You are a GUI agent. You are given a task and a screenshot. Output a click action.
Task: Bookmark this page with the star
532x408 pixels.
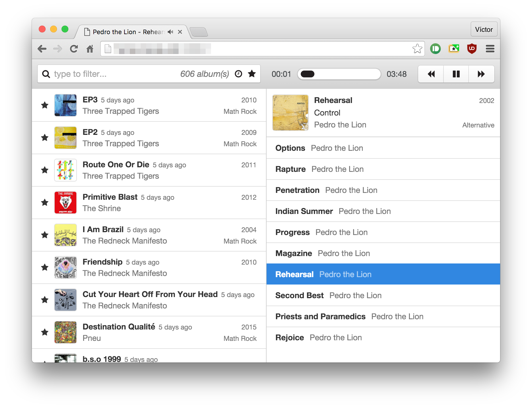[417, 49]
